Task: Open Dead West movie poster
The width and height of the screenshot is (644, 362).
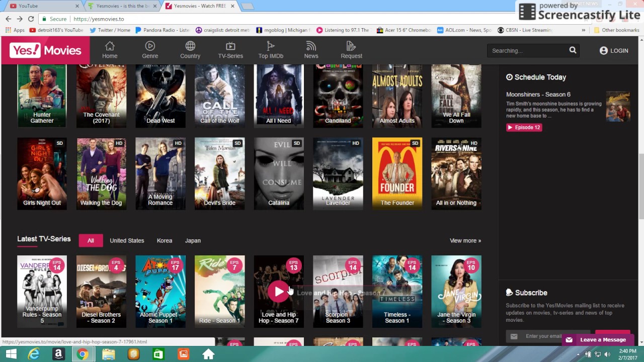Action: 160,96
